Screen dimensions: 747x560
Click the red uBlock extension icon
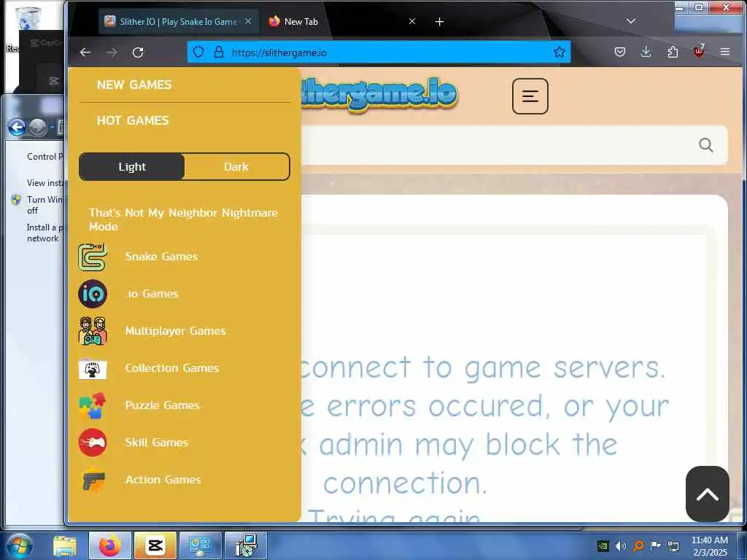[x=699, y=52]
